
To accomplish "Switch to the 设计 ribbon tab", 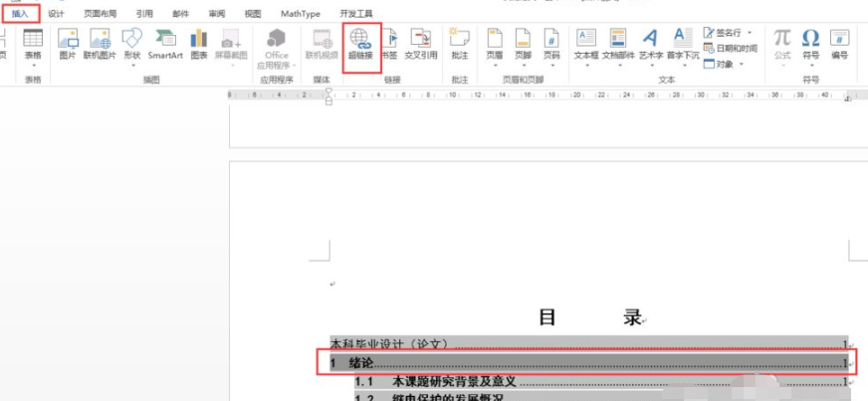I will 56,14.
